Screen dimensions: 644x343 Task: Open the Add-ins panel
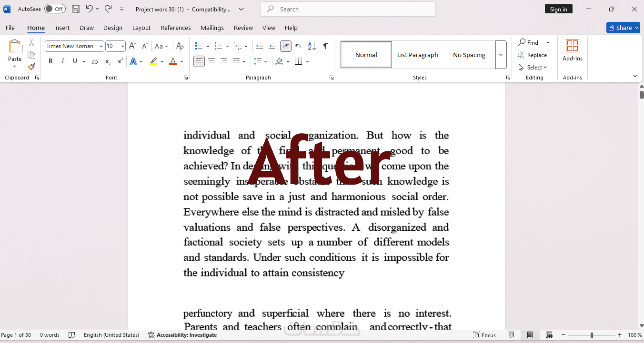(573, 50)
